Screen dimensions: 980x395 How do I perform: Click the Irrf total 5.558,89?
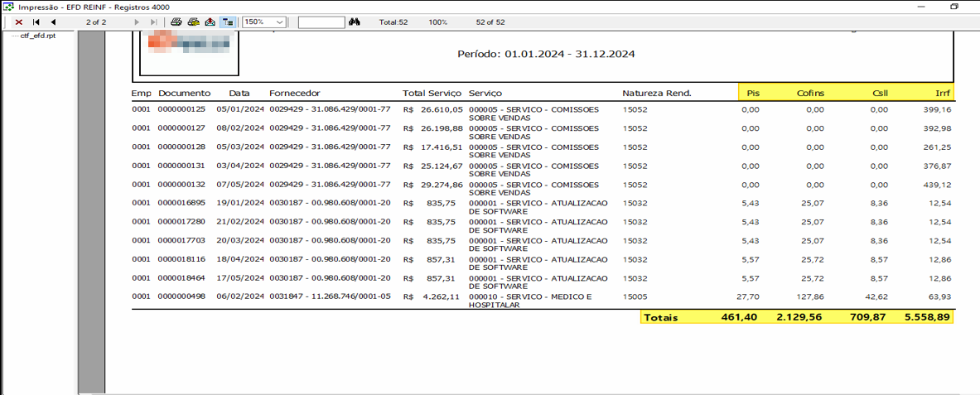(x=928, y=317)
